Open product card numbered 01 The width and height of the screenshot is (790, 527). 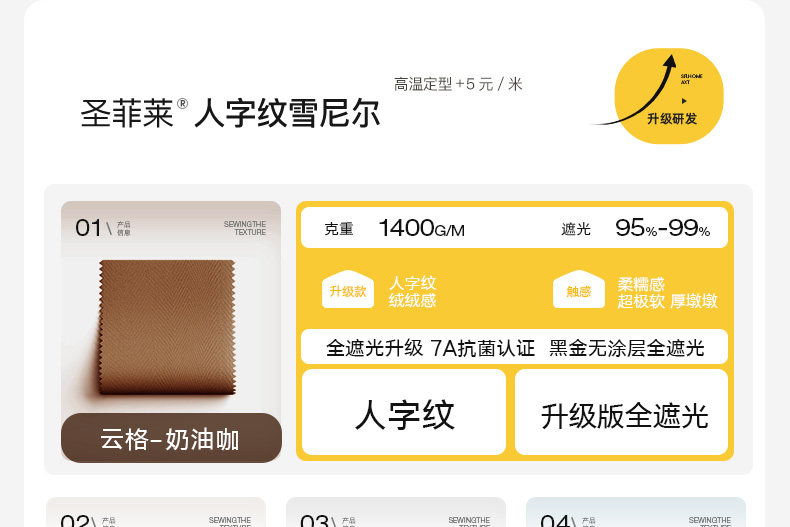[x=171, y=332]
